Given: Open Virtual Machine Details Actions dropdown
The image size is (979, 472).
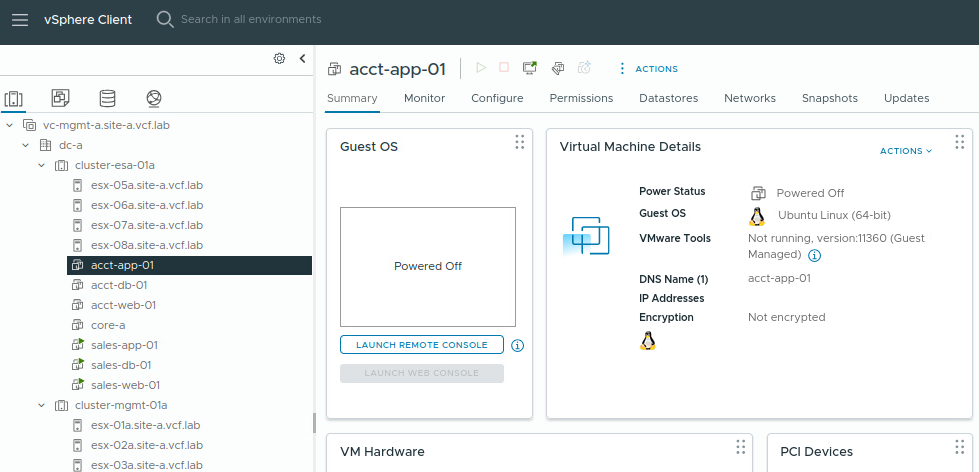Looking at the screenshot, I should 905,151.
